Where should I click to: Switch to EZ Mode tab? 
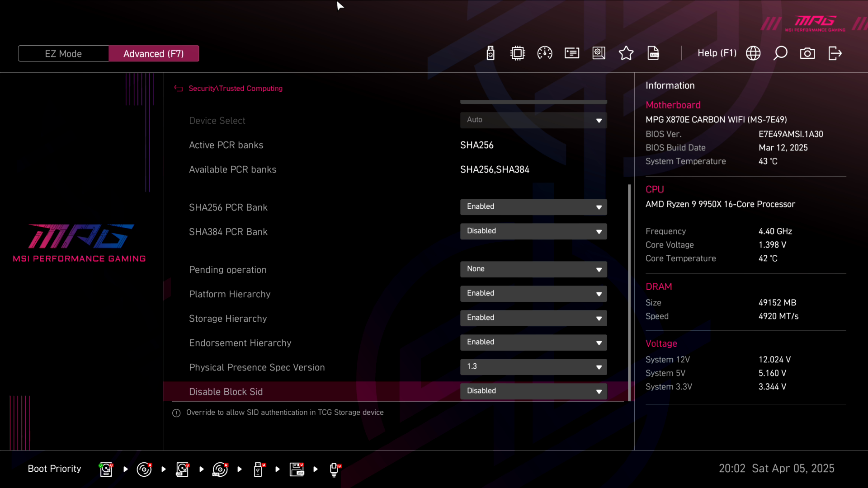(63, 53)
